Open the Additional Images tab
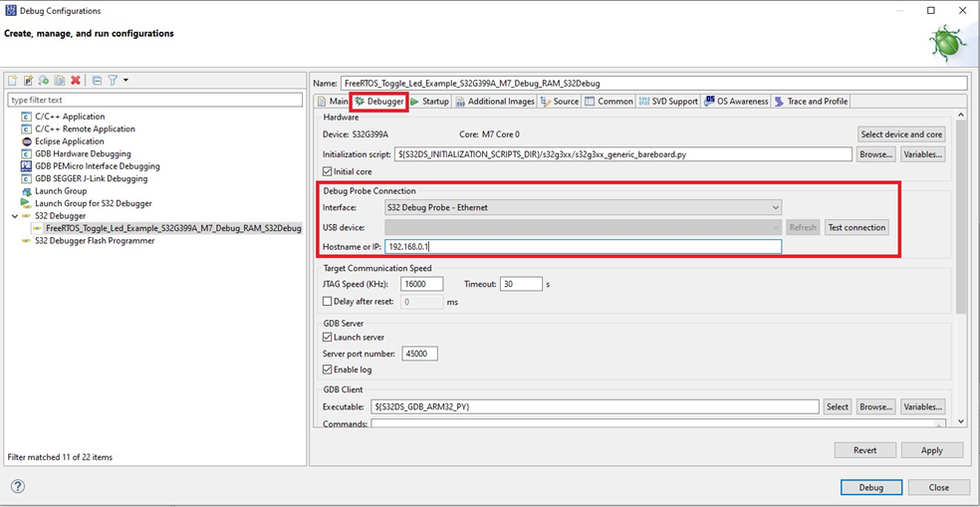 (x=495, y=102)
